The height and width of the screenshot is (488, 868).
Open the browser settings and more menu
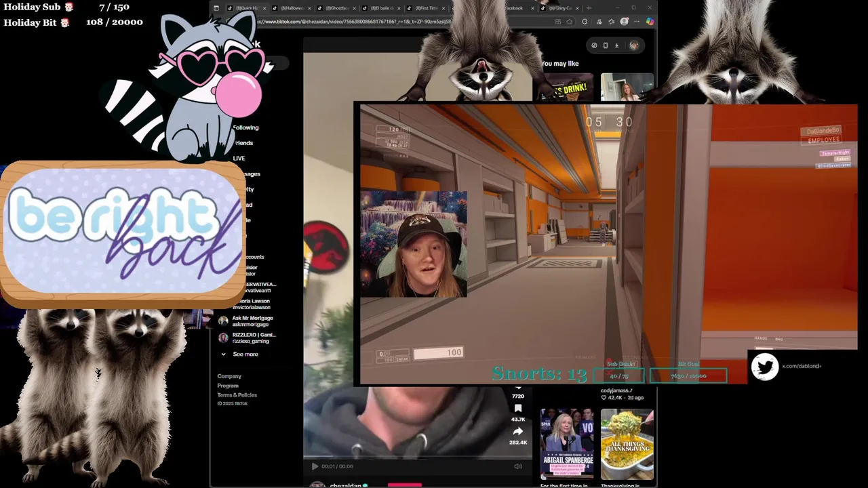tap(638, 22)
